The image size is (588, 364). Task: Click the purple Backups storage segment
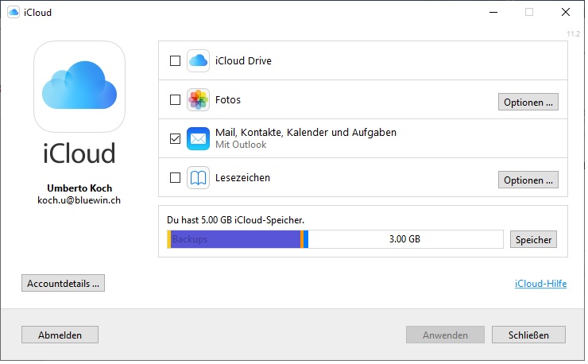[235, 239]
